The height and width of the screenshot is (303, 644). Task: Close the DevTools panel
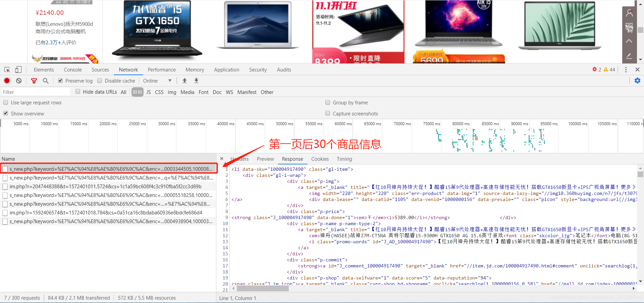(x=637, y=69)
